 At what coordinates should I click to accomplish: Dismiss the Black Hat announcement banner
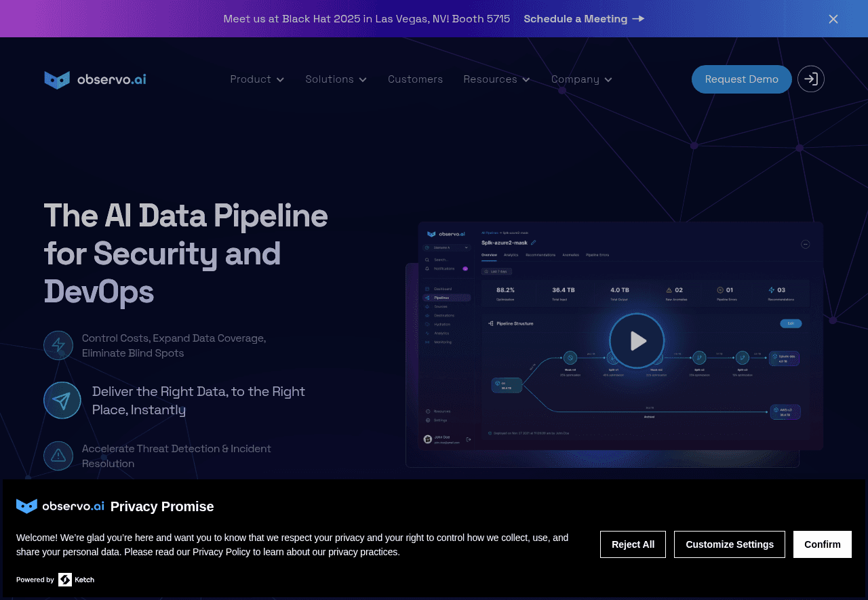tap(833, 19)
